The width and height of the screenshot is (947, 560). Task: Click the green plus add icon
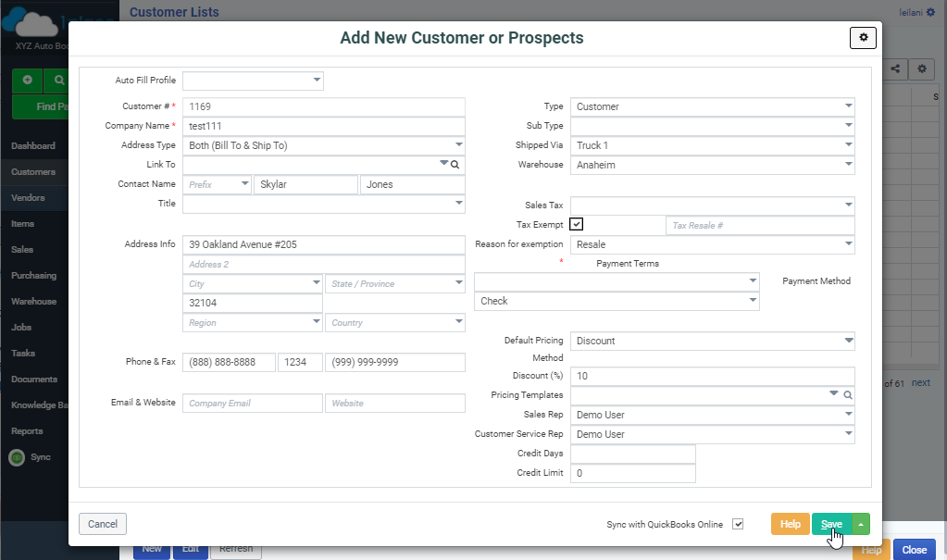click(27, 81)
